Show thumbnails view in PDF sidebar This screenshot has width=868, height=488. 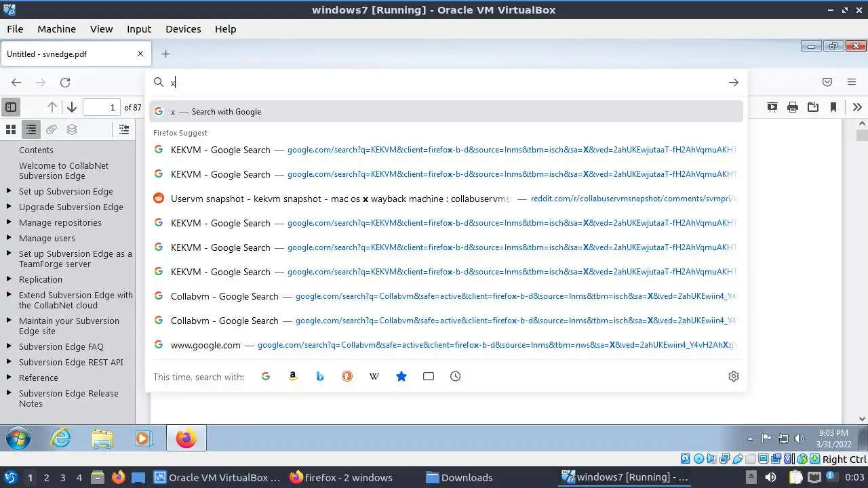11,129
